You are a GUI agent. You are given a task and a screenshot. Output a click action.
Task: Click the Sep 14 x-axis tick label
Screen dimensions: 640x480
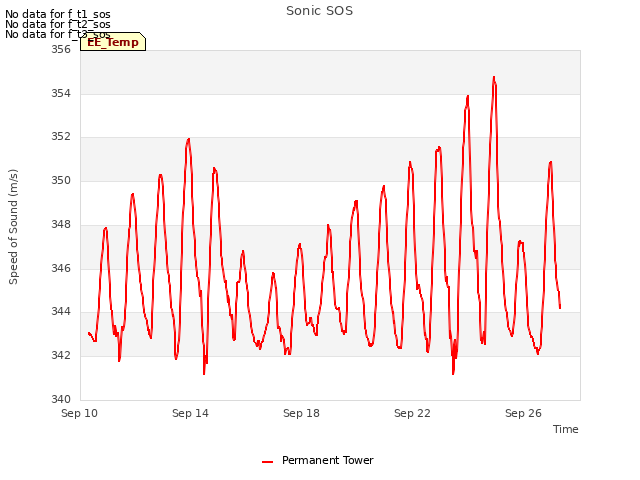tap(190, 413)
